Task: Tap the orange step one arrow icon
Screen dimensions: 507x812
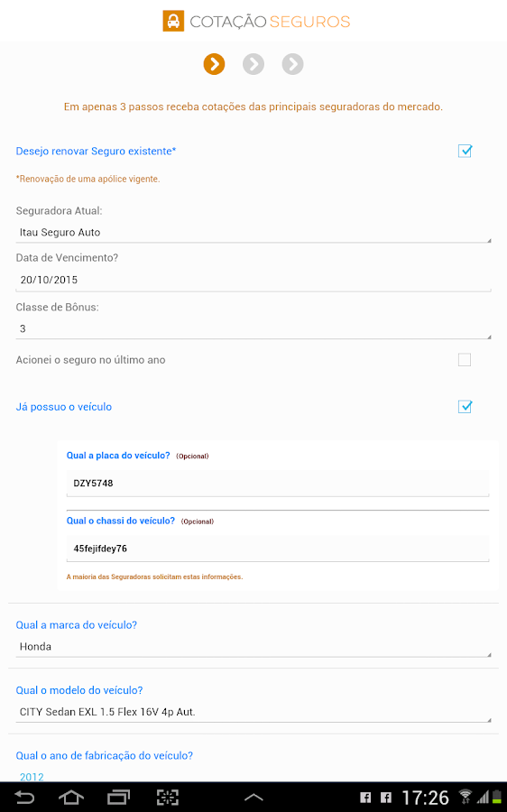Action: 214,64
